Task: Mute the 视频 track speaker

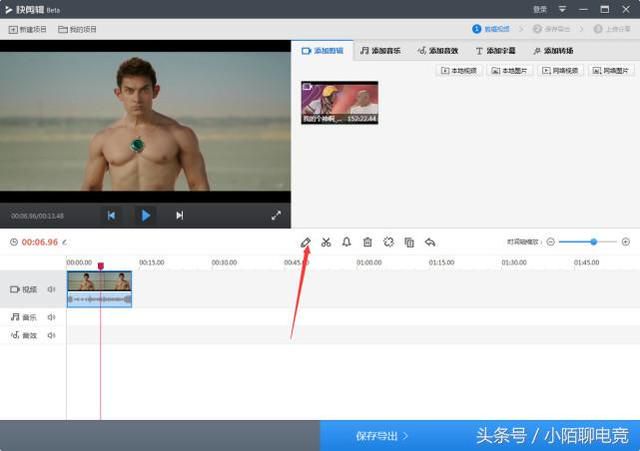Action: pyautogui.click(x=51, y=289)
